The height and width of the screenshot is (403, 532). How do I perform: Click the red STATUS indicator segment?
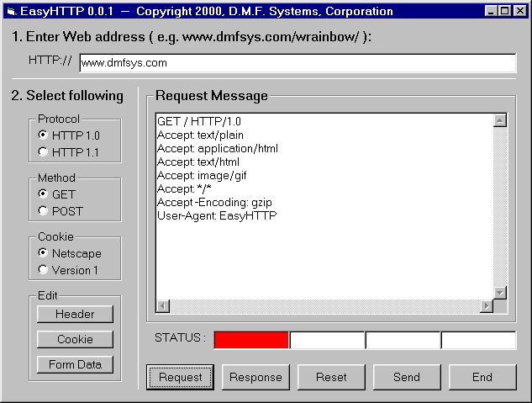coord(251,340)
